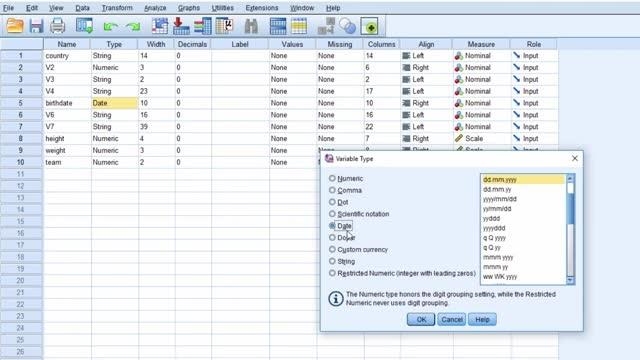Redo the last action
The image size is (640, 360).
133,27
